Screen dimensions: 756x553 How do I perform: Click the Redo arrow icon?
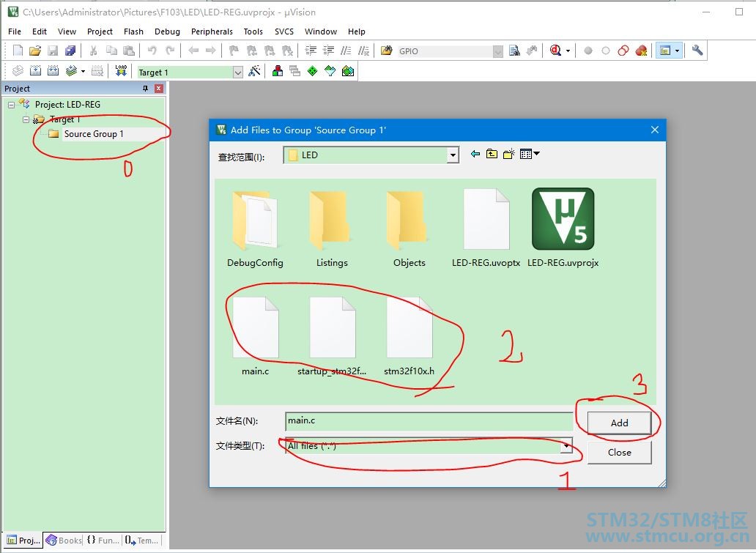[x=170, y=50]
